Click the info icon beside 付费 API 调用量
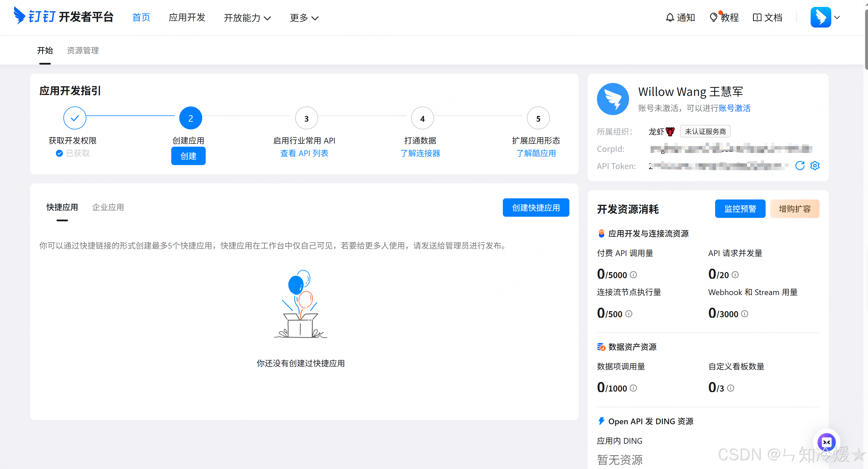 click(x=634, y=275)
